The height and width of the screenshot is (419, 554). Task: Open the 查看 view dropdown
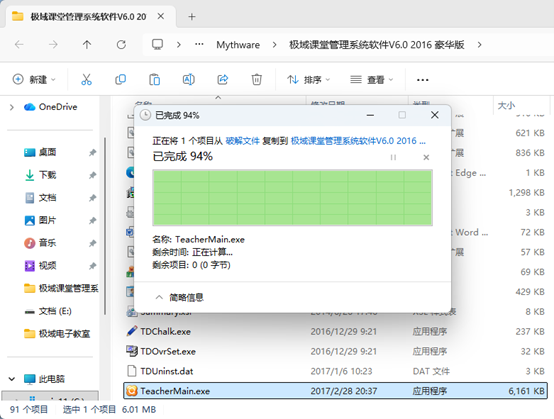pos(371,80)
